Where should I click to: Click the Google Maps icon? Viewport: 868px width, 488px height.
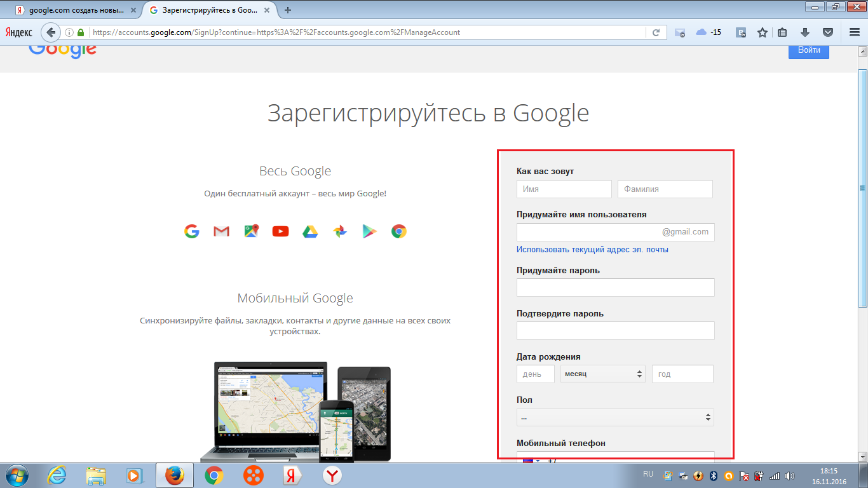point(251,231)
